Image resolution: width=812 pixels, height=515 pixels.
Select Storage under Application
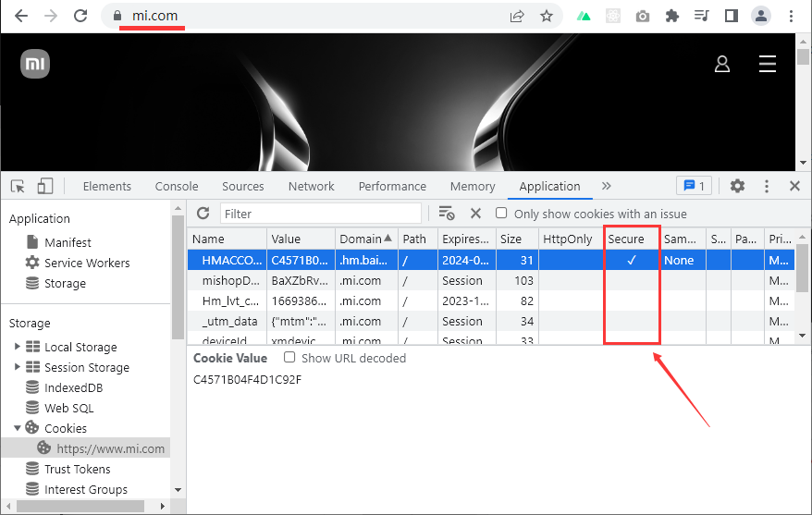pyautogui.click(x=66, y=283)
